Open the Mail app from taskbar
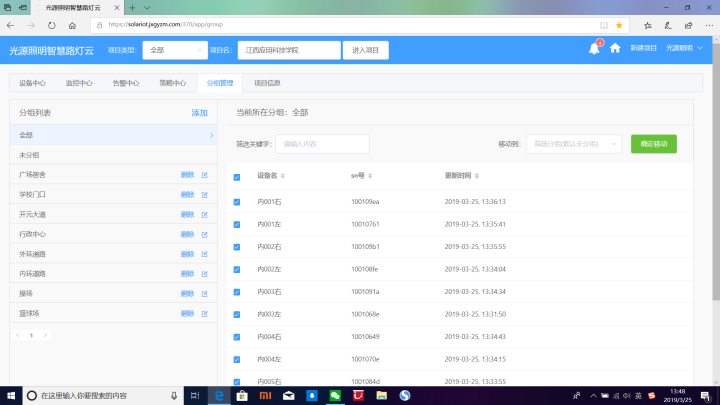 coord(288,395)
